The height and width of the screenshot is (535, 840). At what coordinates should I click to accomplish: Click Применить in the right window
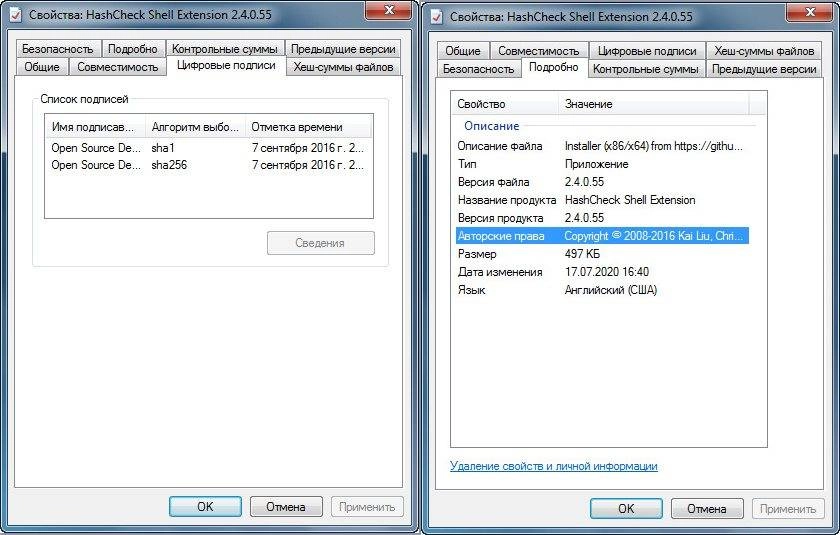point(788,509)
